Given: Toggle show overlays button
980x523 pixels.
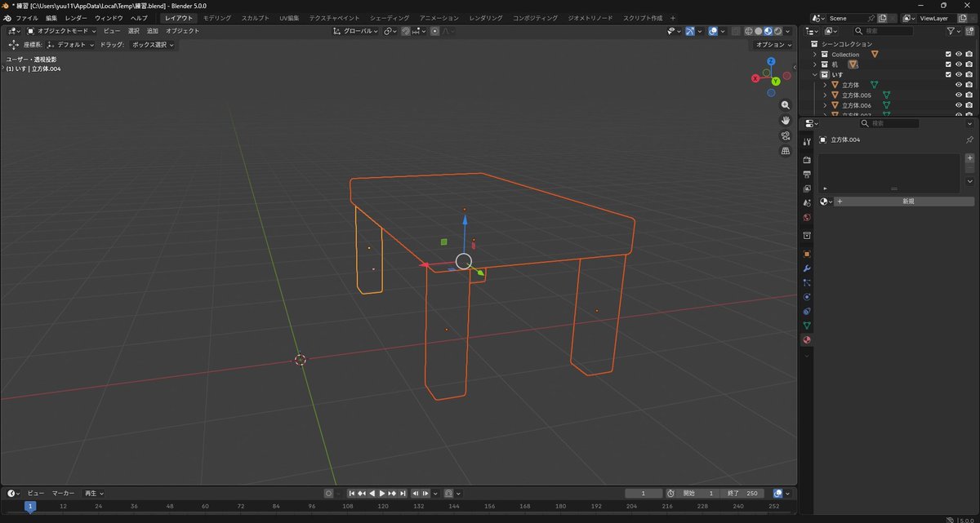Looking at the screenshot, I should point(713,31).
